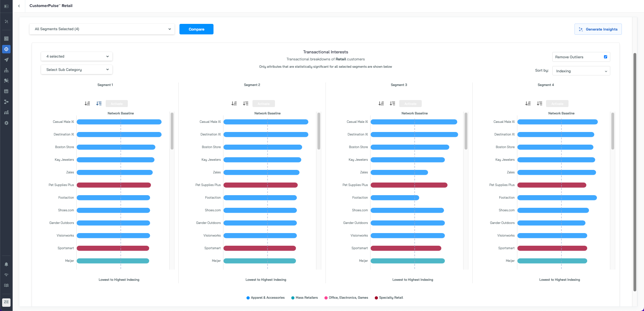Screen dimensions: 644x311
Task: Click first sort icon under Segment 3
Action: coord(381,104)
